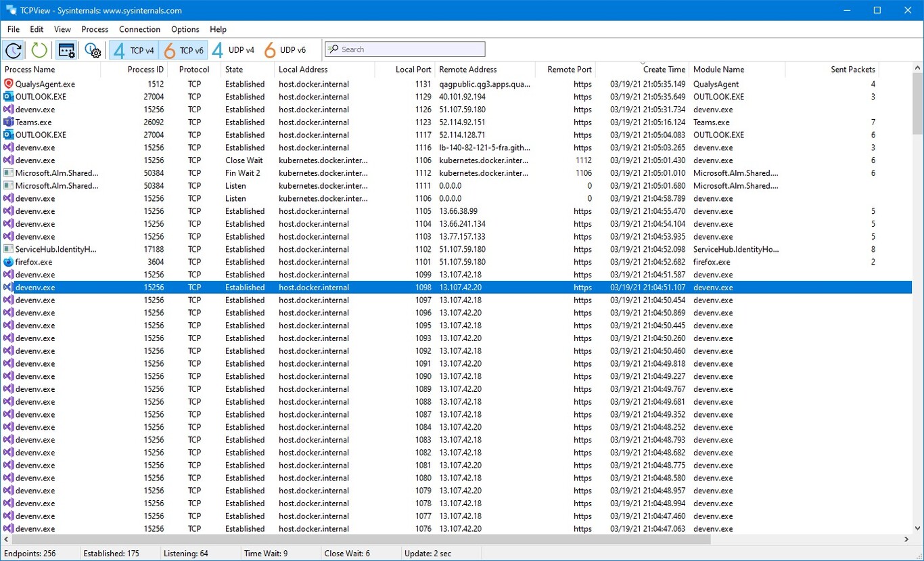Sort by the State column header
This screenshot has width=924, height=561.
pyautogui.click(x=233, y=69)
